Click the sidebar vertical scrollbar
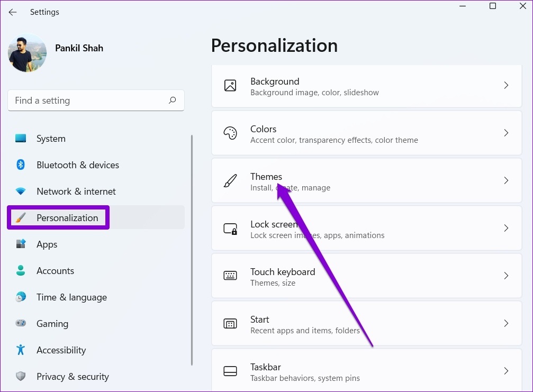This screenshot has height=392, width=533. click(x=192, y=250)
